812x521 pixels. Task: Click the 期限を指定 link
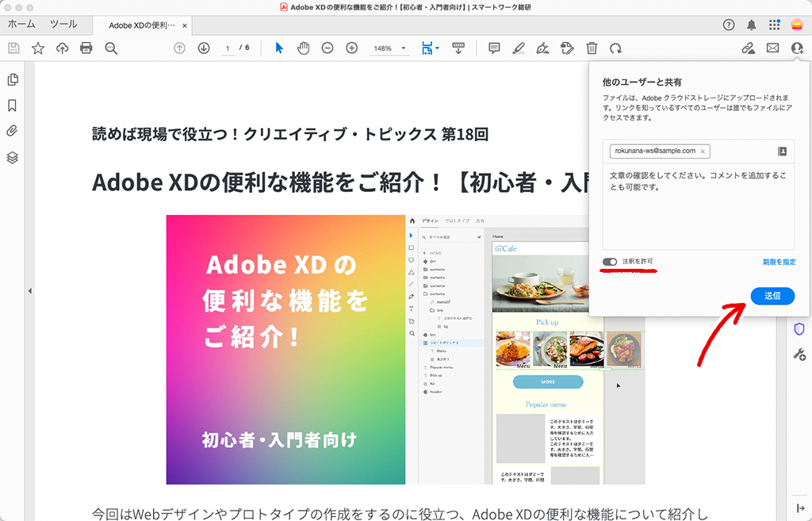pyautogui.click(x=779, y=262)
